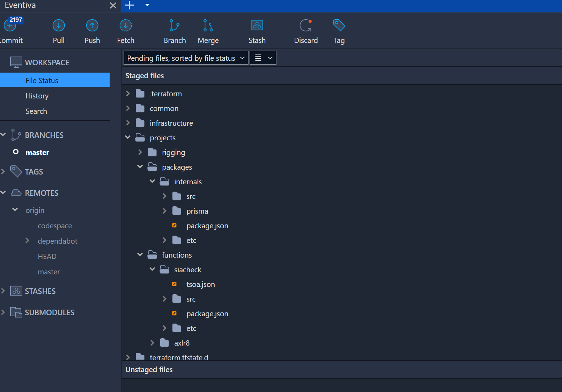The image size is (562, 392).
Task: Collapse the projects folder
Action: 128,138
